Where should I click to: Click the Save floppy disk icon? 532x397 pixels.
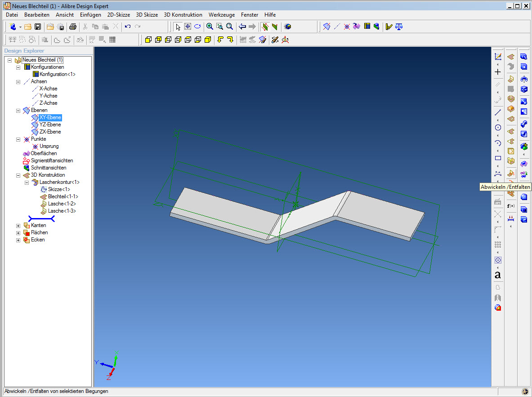pos(38,27)
